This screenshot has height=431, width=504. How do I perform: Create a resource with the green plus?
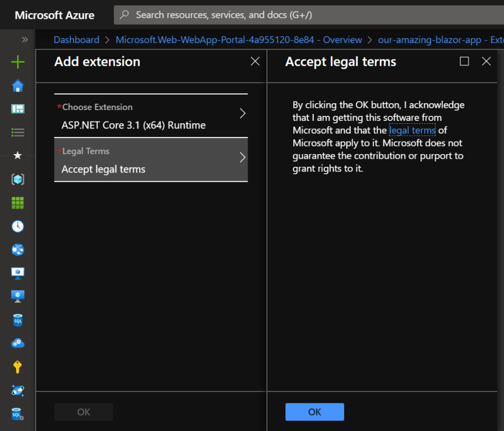[x=18, y=62]
